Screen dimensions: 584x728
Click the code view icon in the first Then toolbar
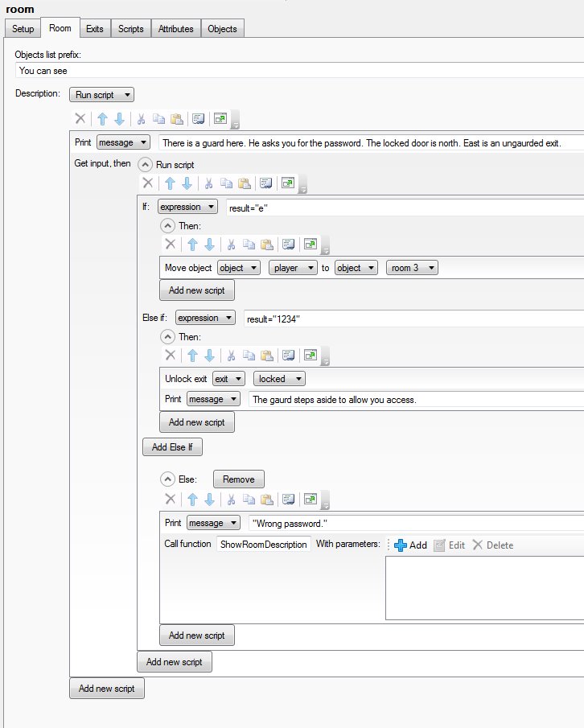[x=290, y=245]
